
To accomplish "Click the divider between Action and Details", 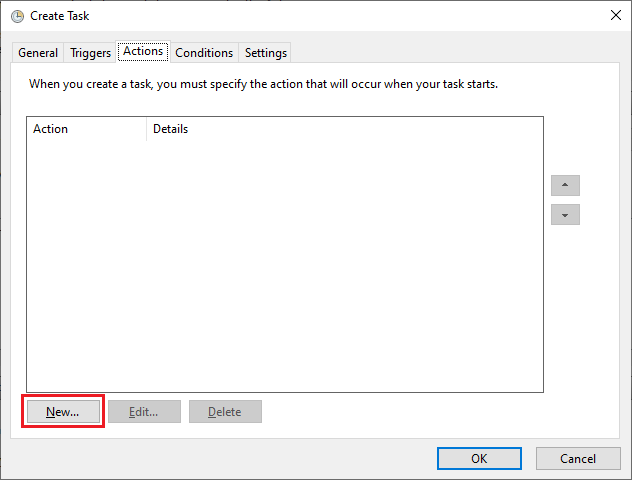I will click(146, 129).
